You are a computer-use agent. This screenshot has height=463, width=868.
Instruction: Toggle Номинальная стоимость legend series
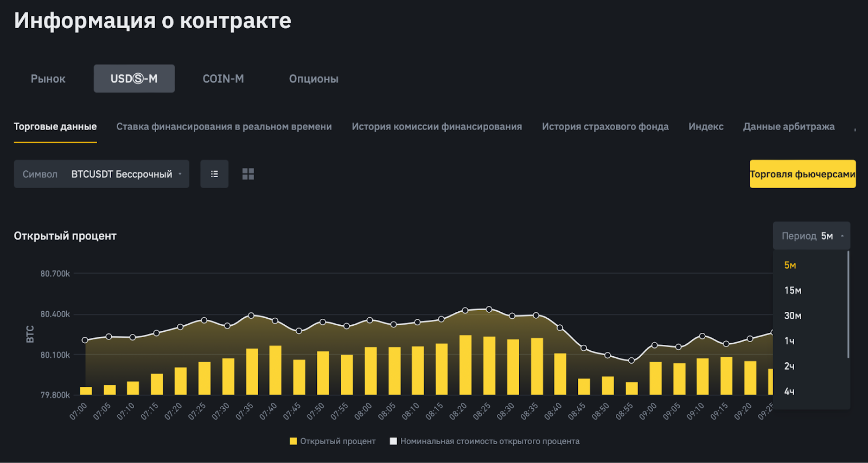484,441
